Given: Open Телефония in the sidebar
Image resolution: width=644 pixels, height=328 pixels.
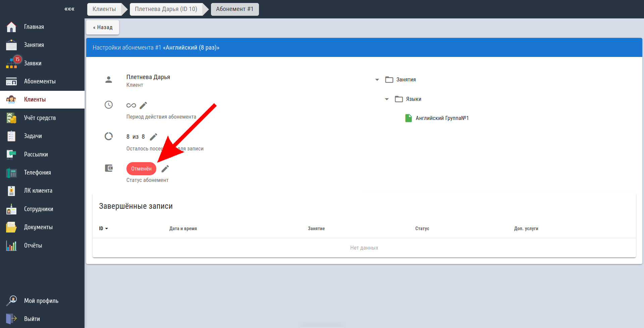Looking at the screenshot, I should click(38, 173).
